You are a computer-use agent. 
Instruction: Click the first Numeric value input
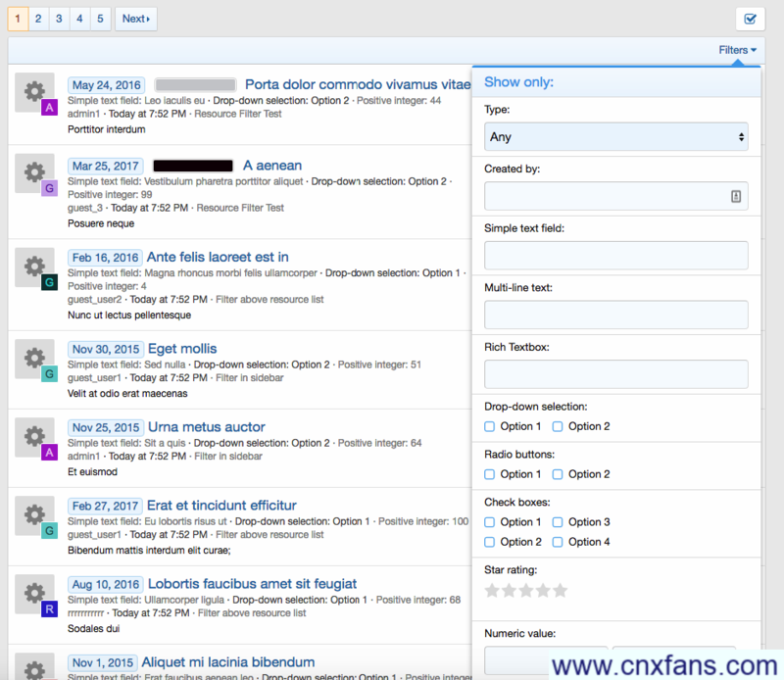coord(546,660)
